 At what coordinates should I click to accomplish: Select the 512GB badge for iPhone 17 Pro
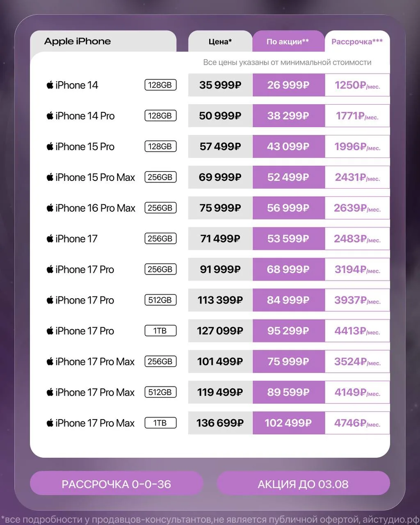pyautogui.click(x=160, y=300)
